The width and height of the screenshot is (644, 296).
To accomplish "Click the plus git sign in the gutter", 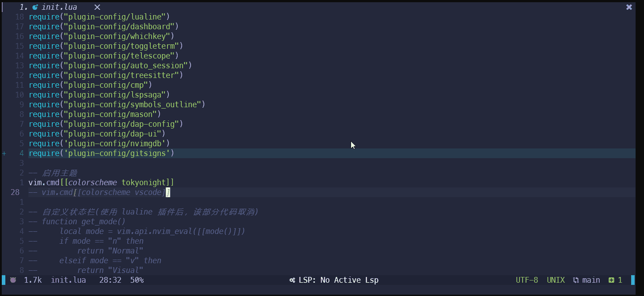I will pos(4,153).
